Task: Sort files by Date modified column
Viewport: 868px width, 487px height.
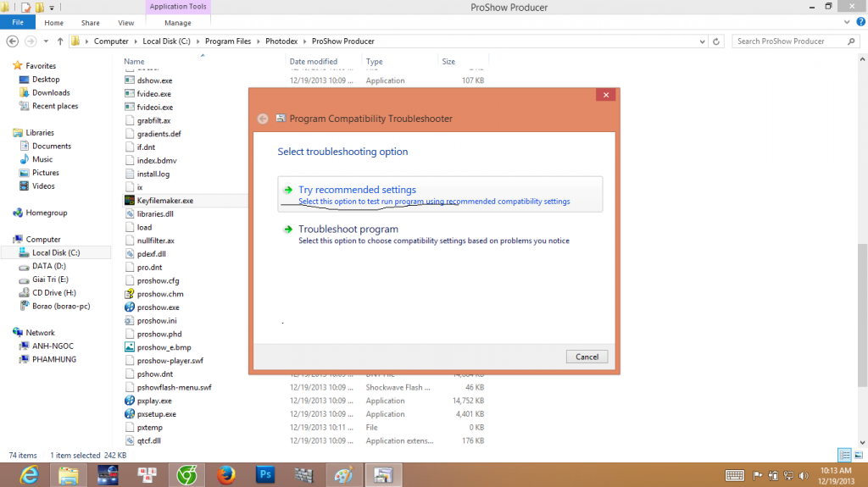Action: (x=314, y=62)
